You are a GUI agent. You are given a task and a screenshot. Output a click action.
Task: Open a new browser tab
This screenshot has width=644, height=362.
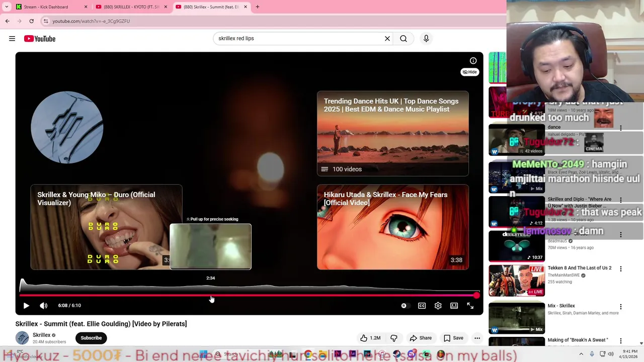258,7
